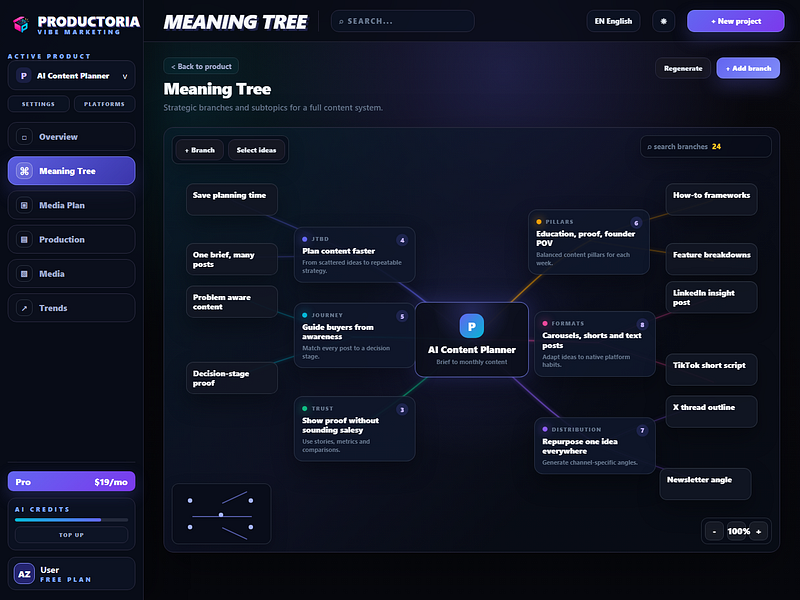Open the Trends page
Viewport: 800px width, 600px height.
tap(71, 308)
